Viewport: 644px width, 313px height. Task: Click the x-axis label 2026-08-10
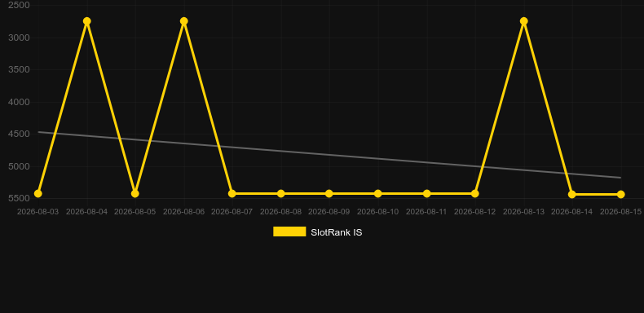coord(378,212)
